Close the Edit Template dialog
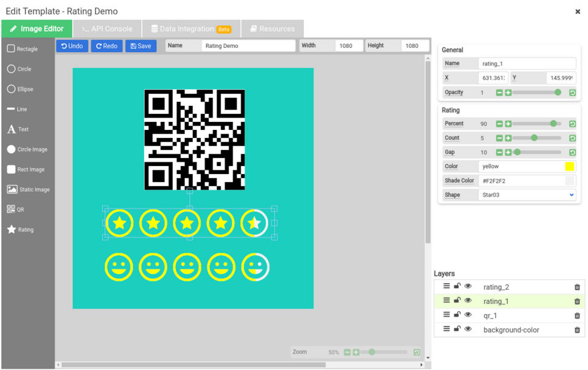588x370 pixels. click(578, 12)
